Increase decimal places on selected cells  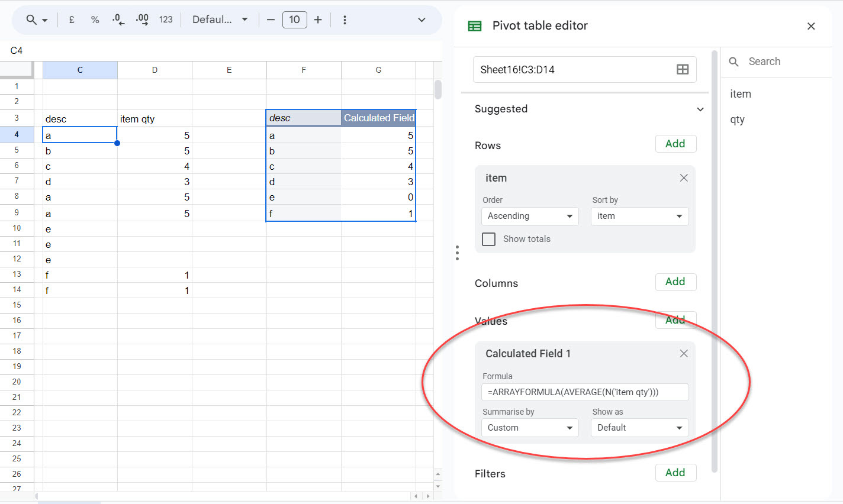tap(141, 19)
